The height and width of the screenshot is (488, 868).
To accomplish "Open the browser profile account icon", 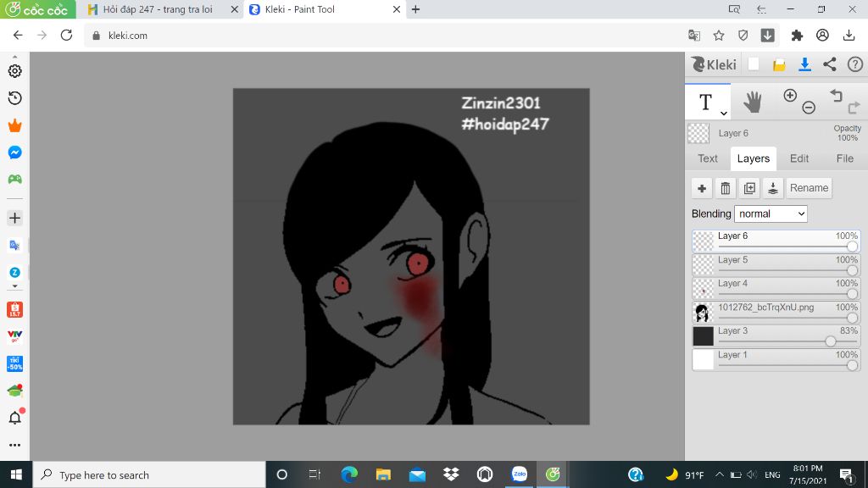I will [822, 36].
